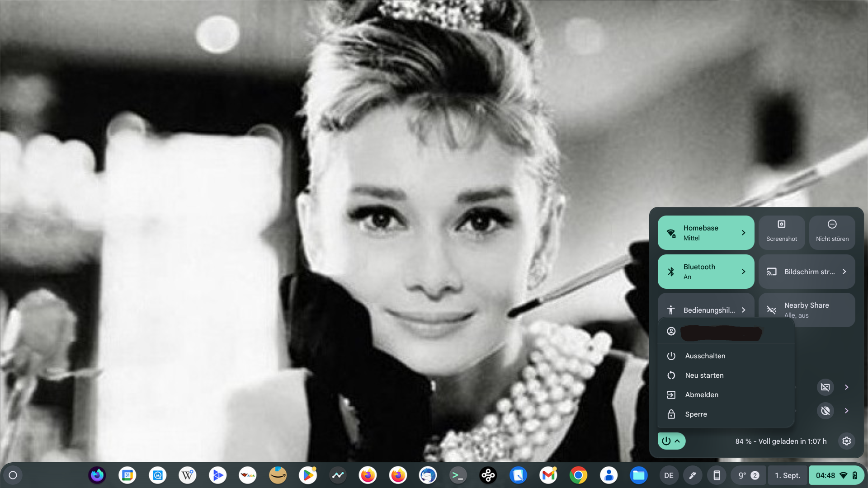Open the Files app
The image size is (868, 488).
coord(638,475)
